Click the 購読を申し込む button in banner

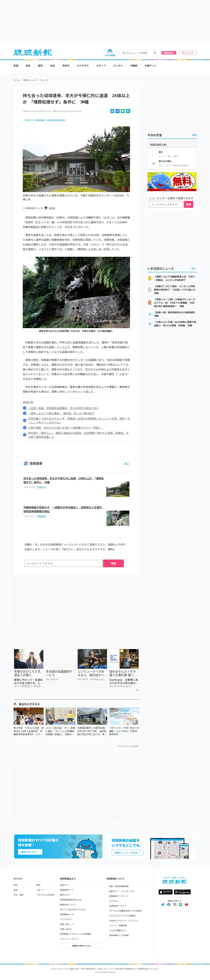[x=30, y=852]
